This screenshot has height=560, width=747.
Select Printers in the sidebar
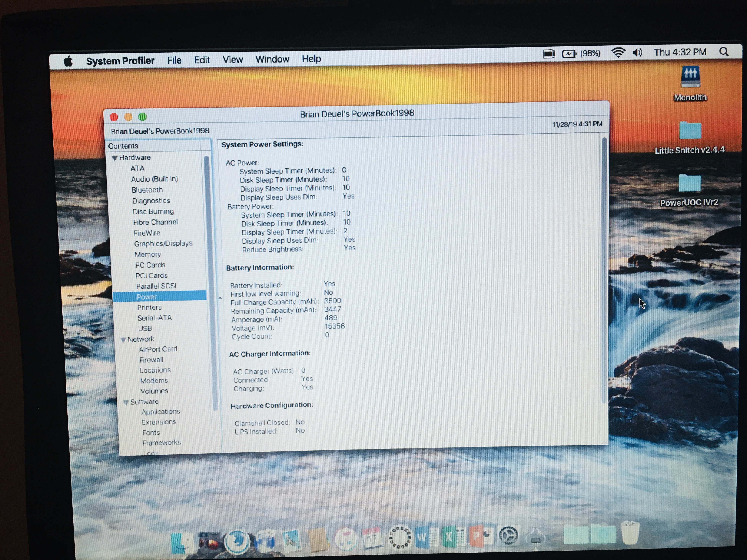click(149, 308)
